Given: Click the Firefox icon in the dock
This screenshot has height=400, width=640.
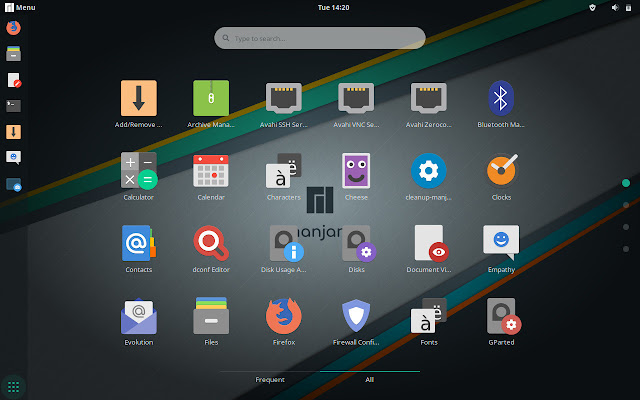Looking at the screenshot, I should click(13, 28).
